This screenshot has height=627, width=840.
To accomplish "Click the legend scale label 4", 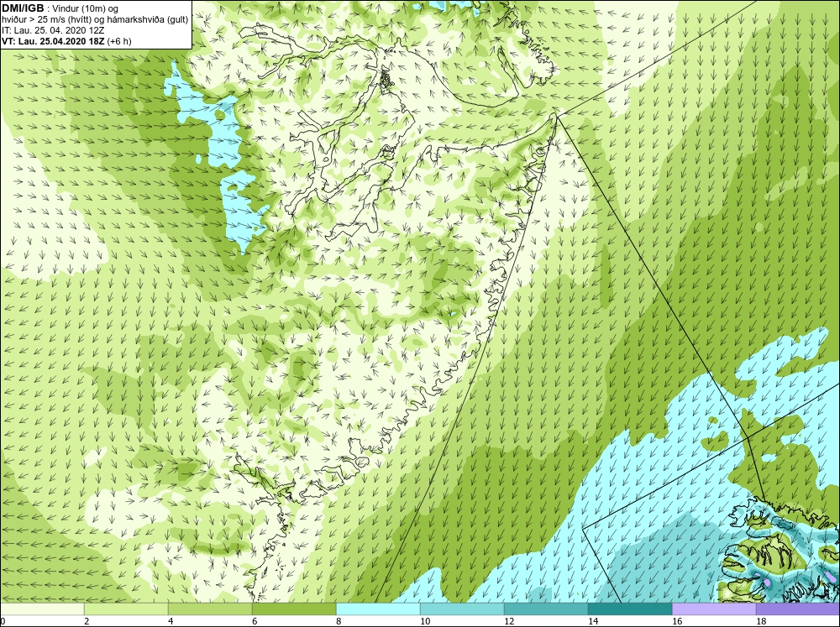I will (x=171, y=621).
